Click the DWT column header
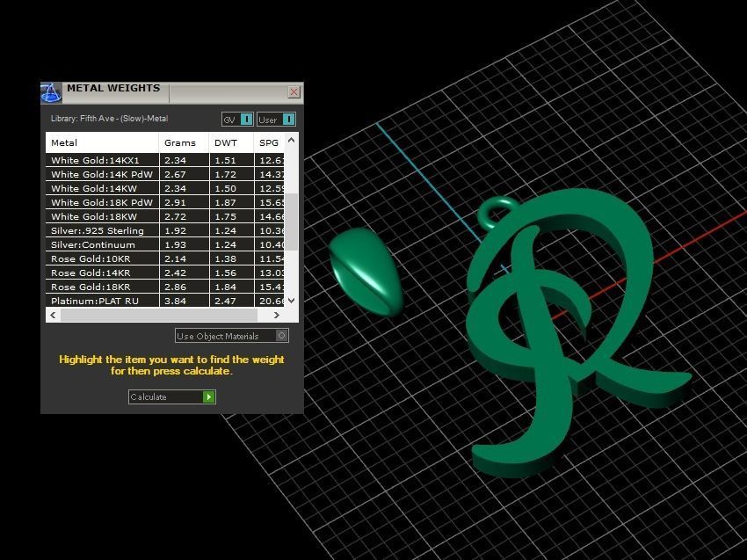Viewport: 747px width, 560px height. [x=231, y=142]
